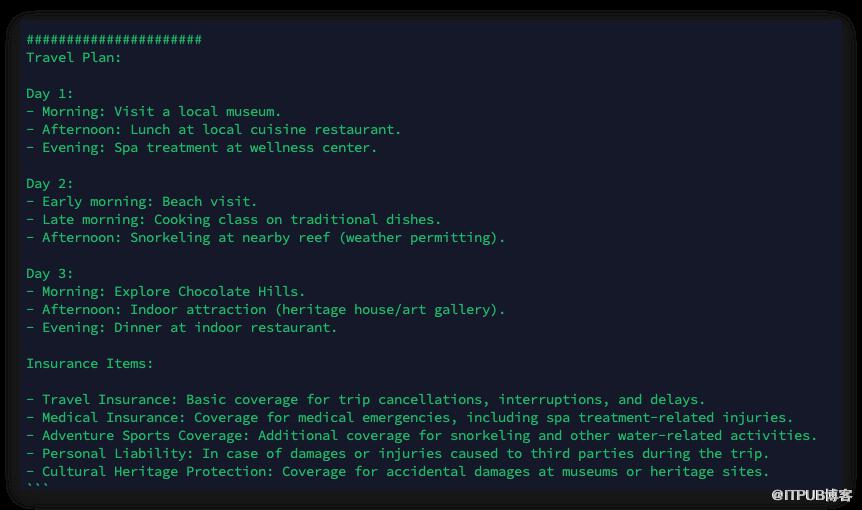The height and width of the screenshot is (510, 862).
Task: Click the indoor attraction heritage house line
Action: (x=266, y=309)
